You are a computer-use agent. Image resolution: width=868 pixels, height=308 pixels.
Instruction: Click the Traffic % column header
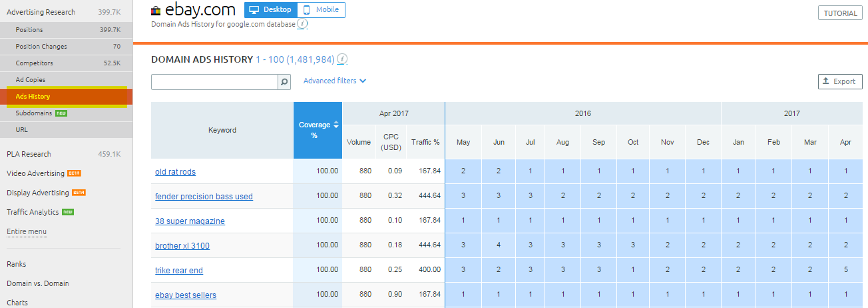point(426,142)
